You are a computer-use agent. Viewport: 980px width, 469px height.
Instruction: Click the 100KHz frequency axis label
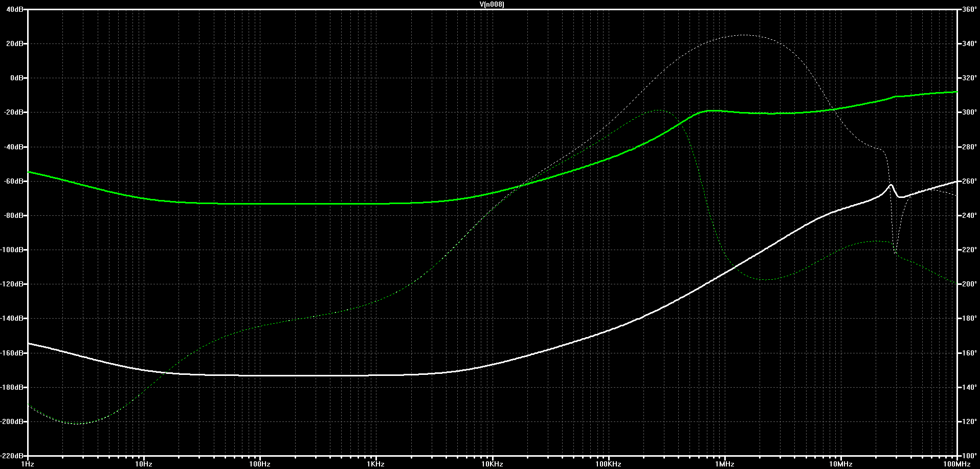[608, 464]
